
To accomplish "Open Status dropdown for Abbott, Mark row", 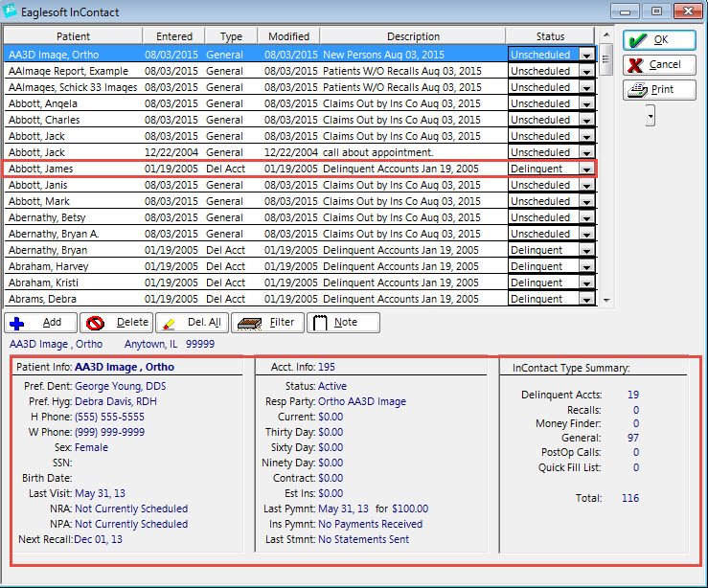I will pos(586,202).
